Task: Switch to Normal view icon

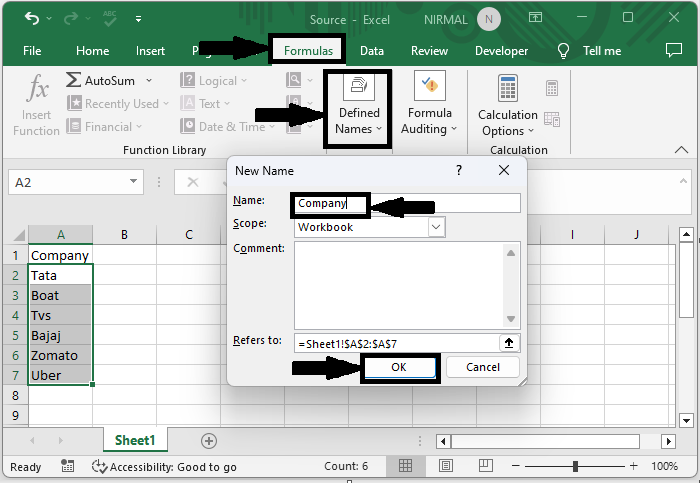Action: pyautogui.click(x=405, y=466)
